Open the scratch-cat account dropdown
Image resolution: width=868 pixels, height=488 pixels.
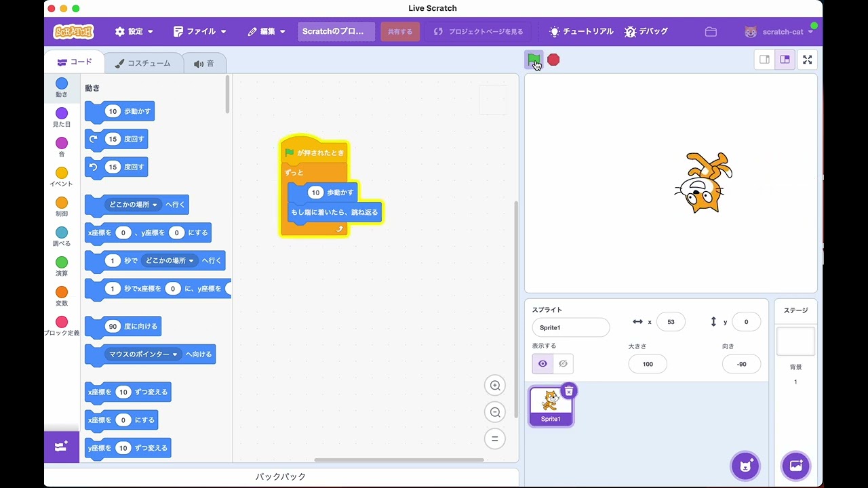[x=779, y=32]
